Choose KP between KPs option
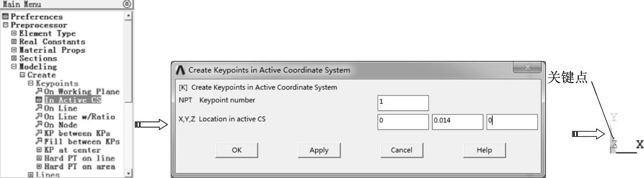This screenshot has width=644, height=178. pos(77,133)
